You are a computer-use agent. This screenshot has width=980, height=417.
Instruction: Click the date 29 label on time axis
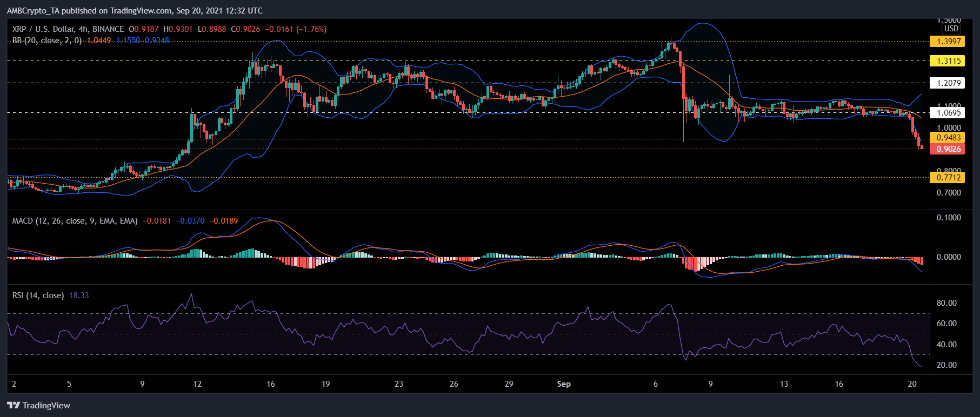point(509,384)
